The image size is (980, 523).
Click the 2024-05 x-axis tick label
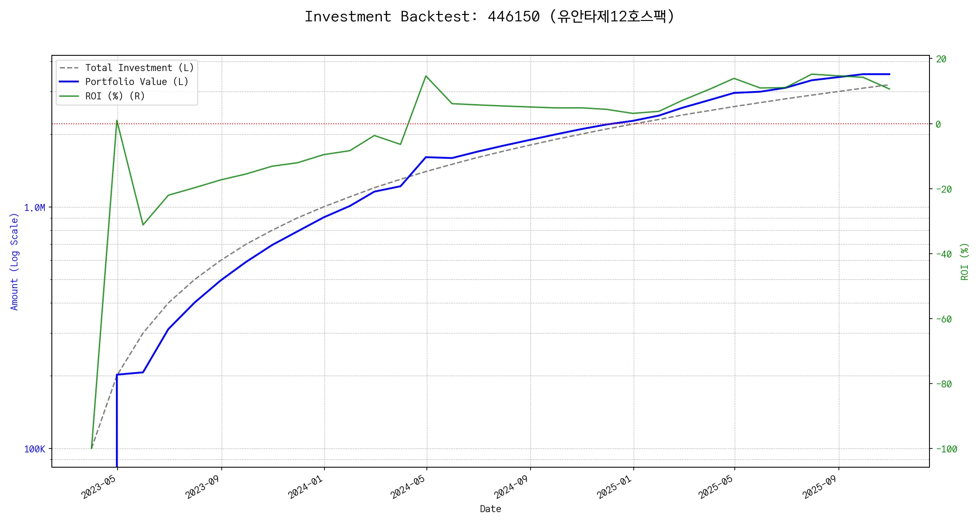tap(408, 487)
